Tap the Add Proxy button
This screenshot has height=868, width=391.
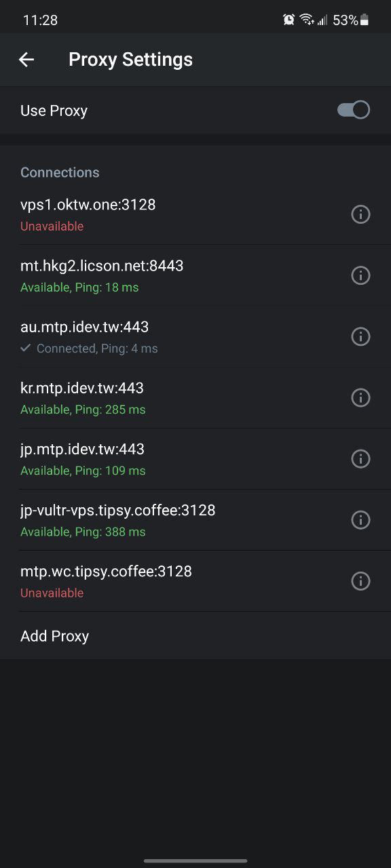195,635
